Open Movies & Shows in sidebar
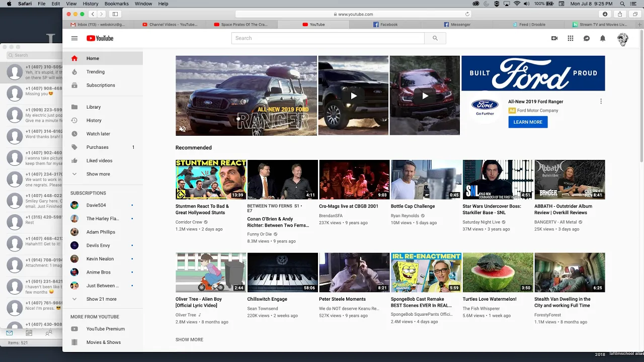644x362 pixels. tap(103, 342)
